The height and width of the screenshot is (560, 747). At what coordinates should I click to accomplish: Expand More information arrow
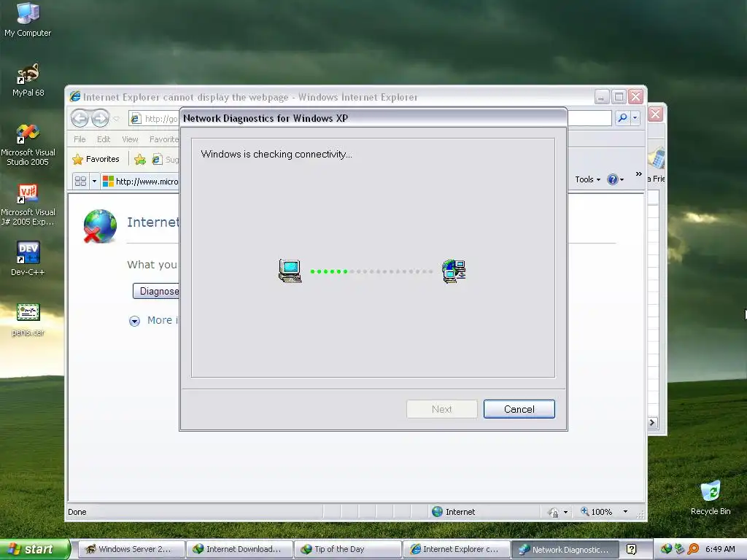tap(134, 321)
